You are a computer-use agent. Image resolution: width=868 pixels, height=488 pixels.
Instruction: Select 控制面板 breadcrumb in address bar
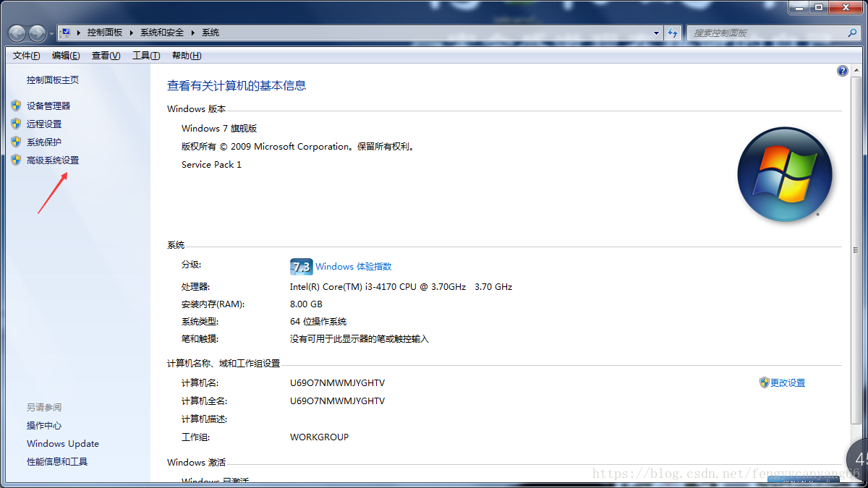coord(105,33)
